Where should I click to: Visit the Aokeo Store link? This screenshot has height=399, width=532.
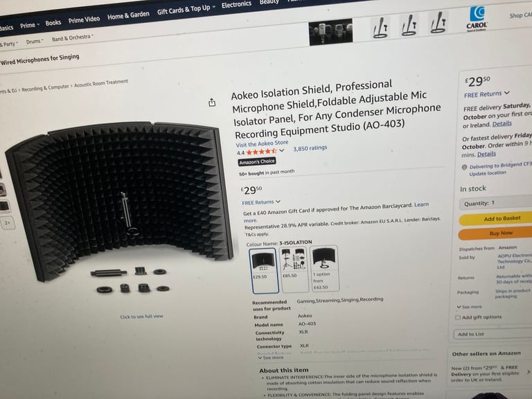[262, 143]
